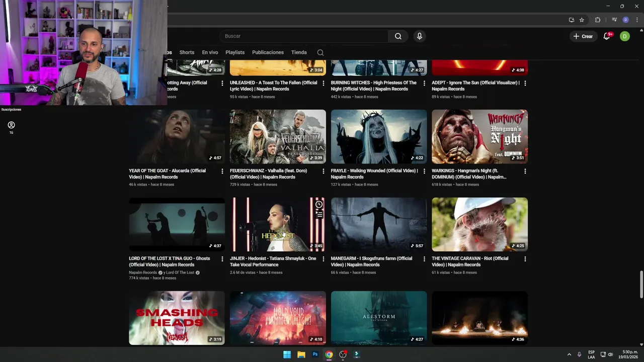Open options for LORD OF THE LOST Ghosts

coord(222,259)
